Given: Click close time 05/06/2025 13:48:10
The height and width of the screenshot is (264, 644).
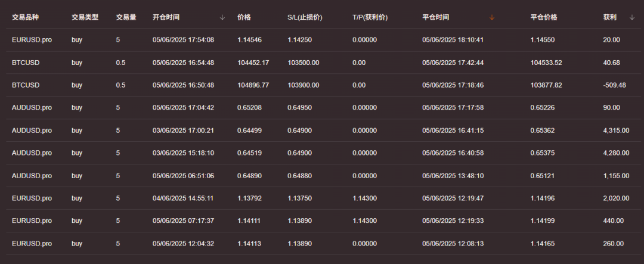Looking at the screenshot, I should click(x=453, y=176).
